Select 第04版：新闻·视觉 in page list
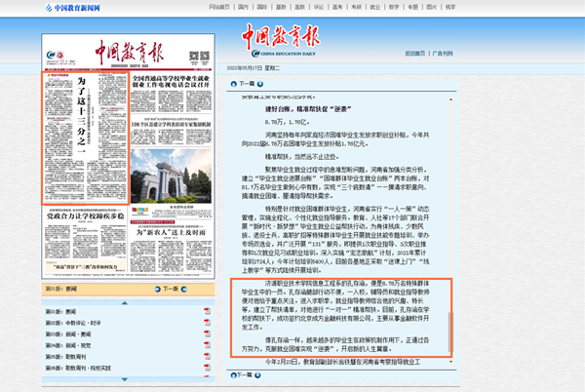Screen dimensions: 585x392 pos(68,345)
